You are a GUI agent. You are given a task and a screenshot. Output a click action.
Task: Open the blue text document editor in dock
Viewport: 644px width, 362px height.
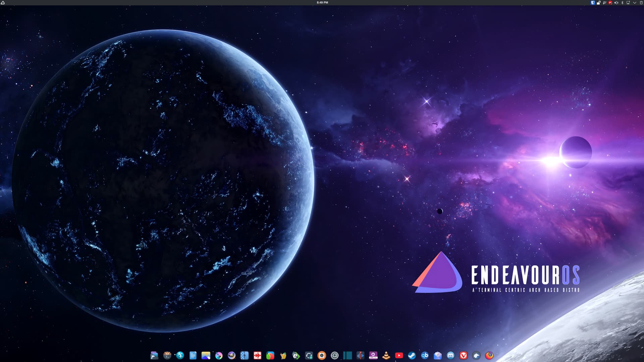pyautogui.click(x=193, y=356)
